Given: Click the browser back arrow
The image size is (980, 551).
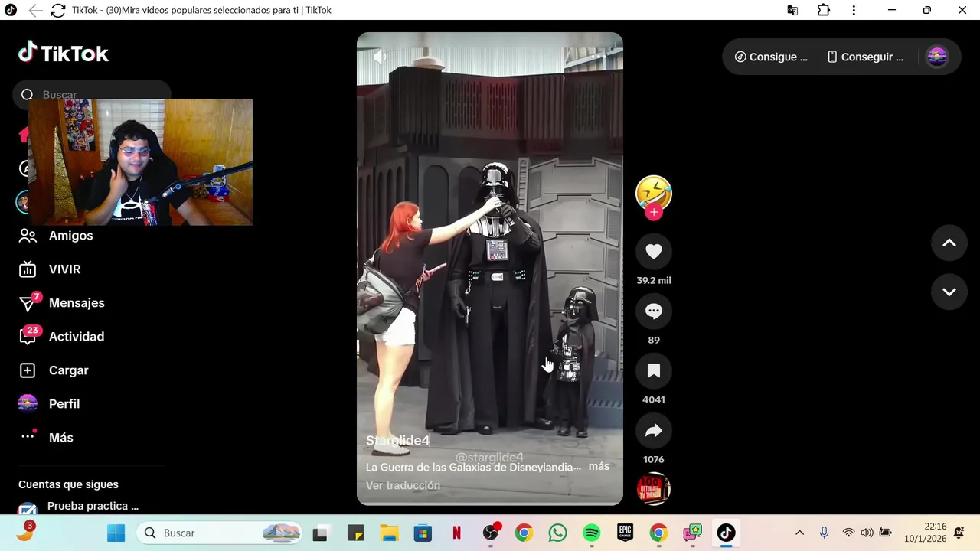Looking at the screenshot, I should 35,10.
